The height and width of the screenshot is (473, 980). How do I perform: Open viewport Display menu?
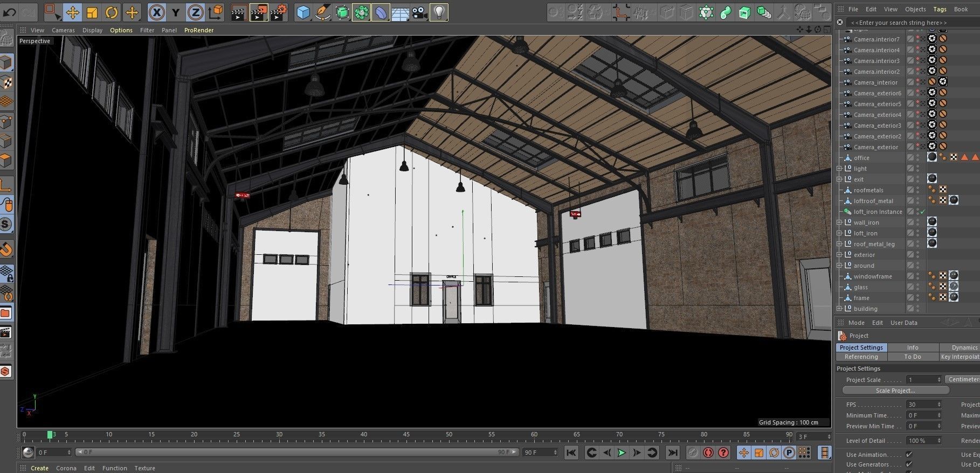(x=92, y=30)
